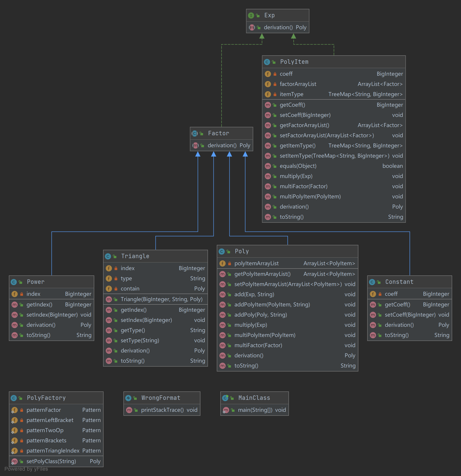Screen dimensions: 461x476
Task: Select the Constant class header
Action: (x=399, y=282)
